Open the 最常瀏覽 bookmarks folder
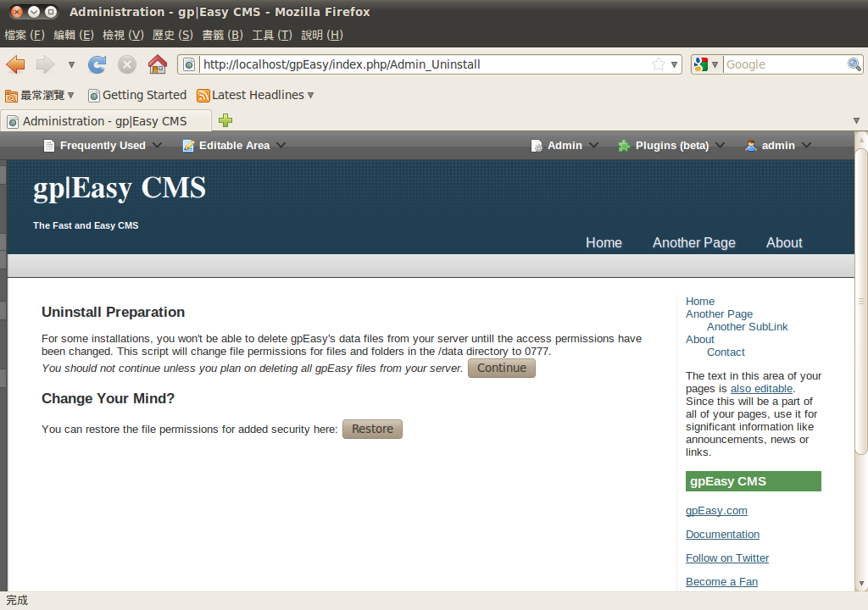This screenshot has width=868, height=610. pyautogui.click(x=39, y=95)
